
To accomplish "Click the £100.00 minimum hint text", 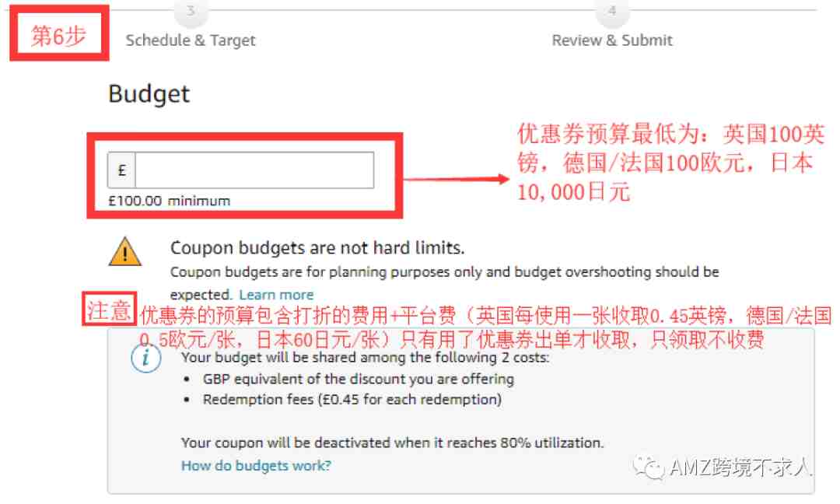I will point(170,201).
